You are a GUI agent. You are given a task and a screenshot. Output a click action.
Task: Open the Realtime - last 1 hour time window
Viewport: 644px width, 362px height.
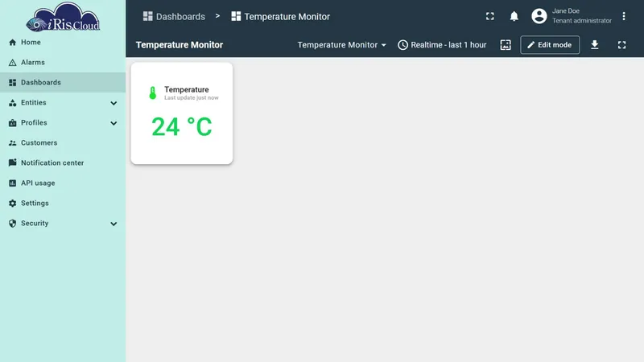pyautogui.click(x=442, y=45)
